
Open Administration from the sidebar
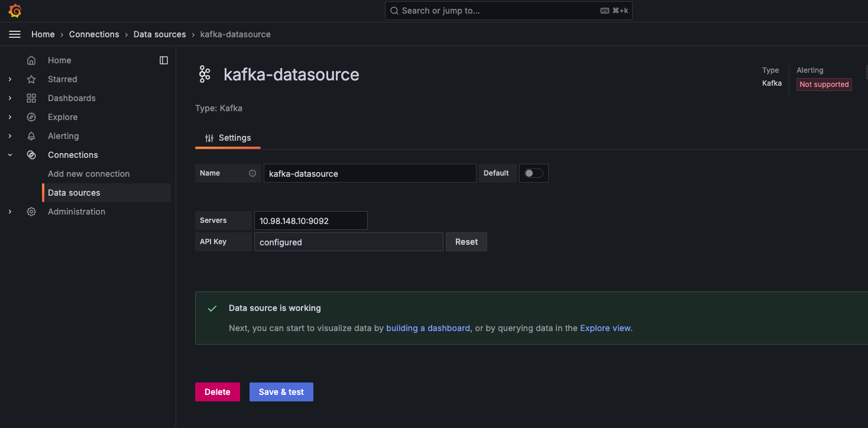pyautogui.click(x=76, y=212)
